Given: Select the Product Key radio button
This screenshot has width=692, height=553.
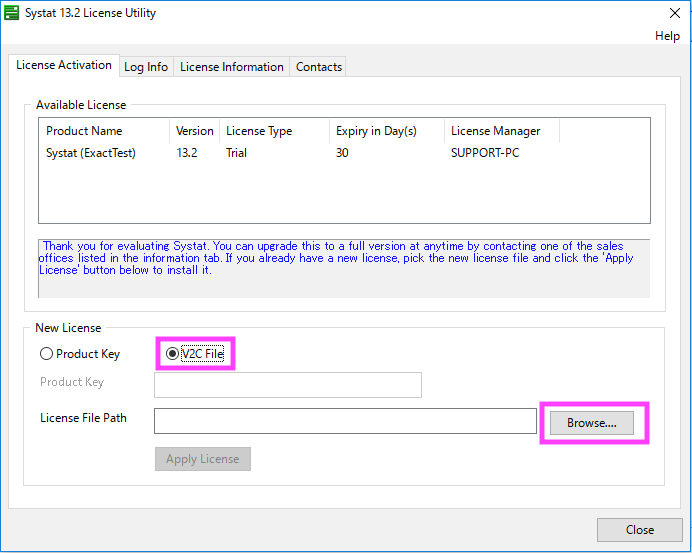Looking at the screenshot, I should 80,354.
